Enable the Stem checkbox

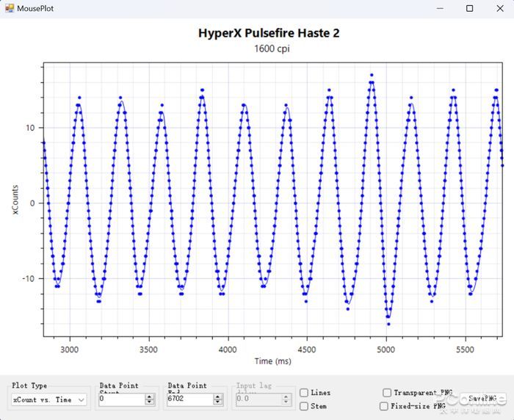point(304,406)
